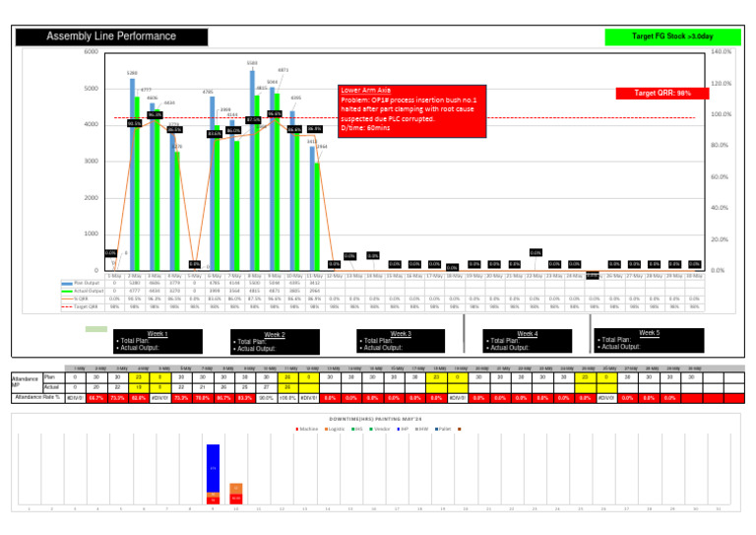The image size is (756, 535).
Task: Click the white 100.0% attendance rate cell
Action: coord(287,398)
